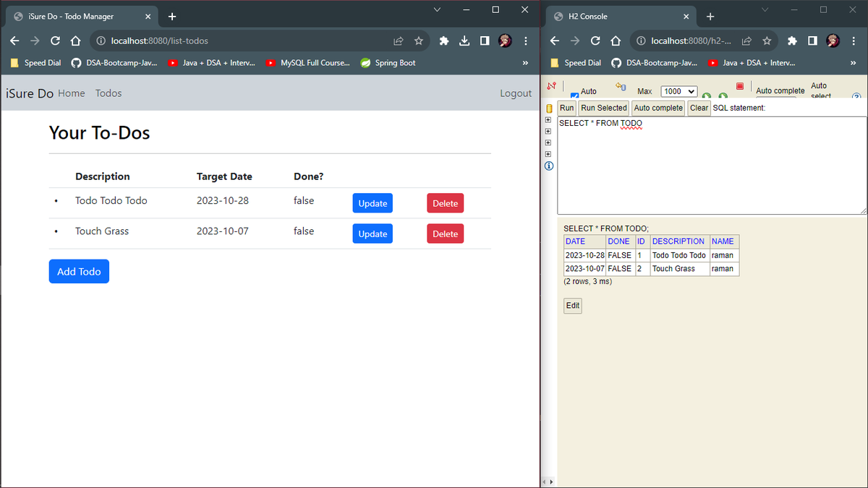Toggle the Auto commit checkbox
This screenshot has width=868, height=488.
pyautogui.click(x=574, y=93)
